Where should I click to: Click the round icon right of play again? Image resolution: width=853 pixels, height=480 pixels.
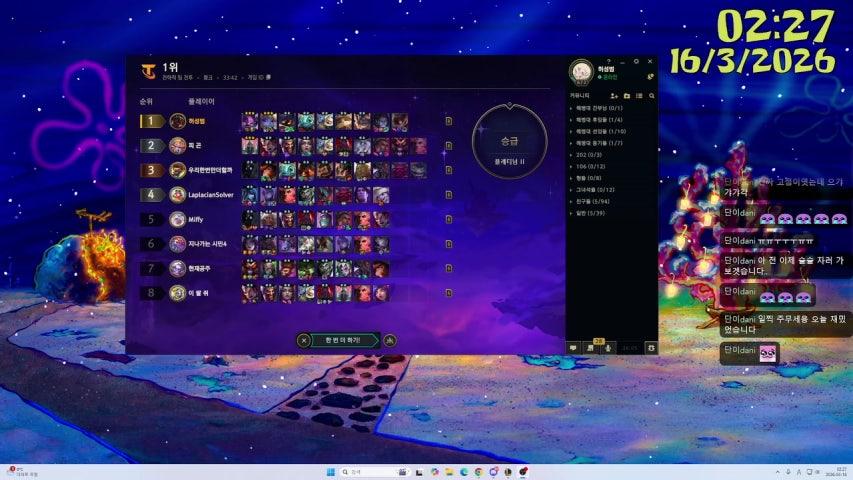pyautogui.click(x=390, y=340)
